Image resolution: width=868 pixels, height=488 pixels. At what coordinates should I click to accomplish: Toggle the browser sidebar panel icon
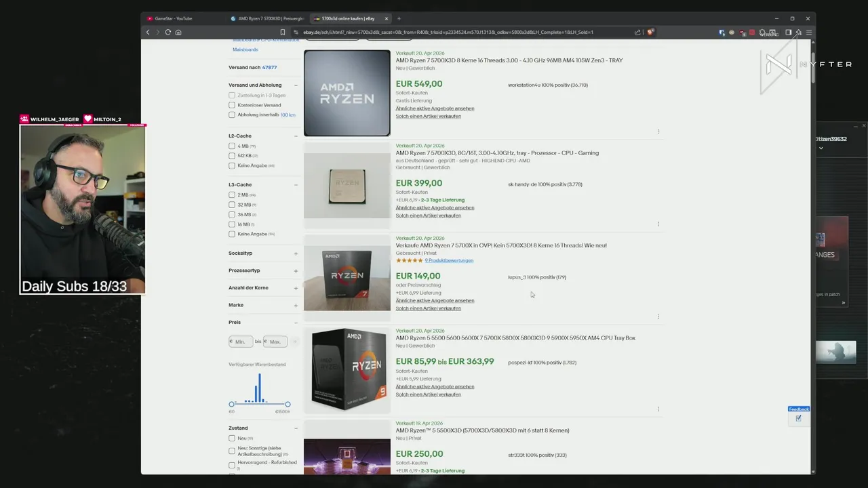click(788, 32)
